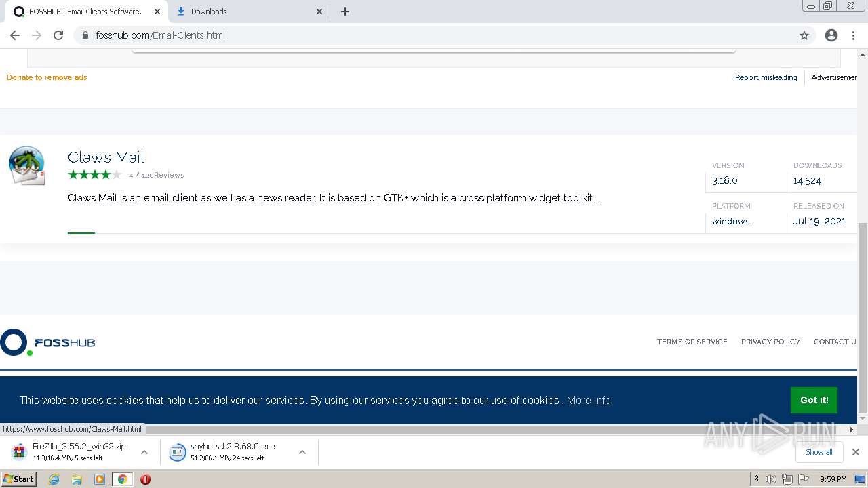The height and width of the screenshot is (488, 868).
Task: Click the browser forward arrow
Action: (x=37, y=35)
